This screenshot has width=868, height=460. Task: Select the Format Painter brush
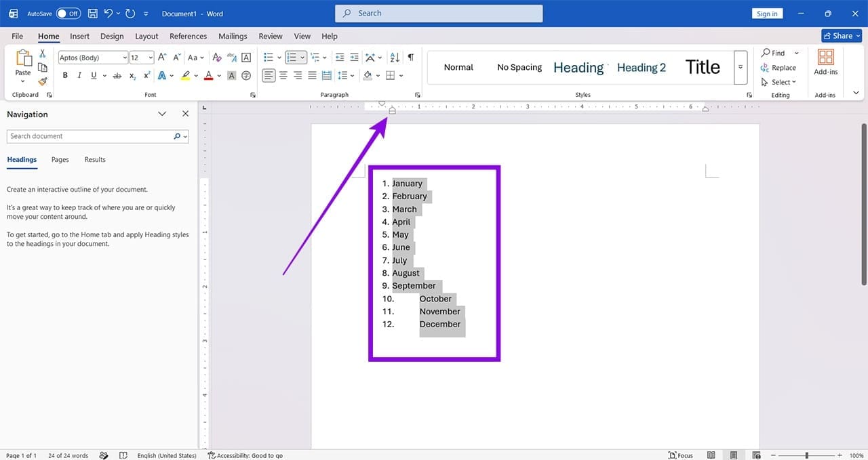(42, 81)
